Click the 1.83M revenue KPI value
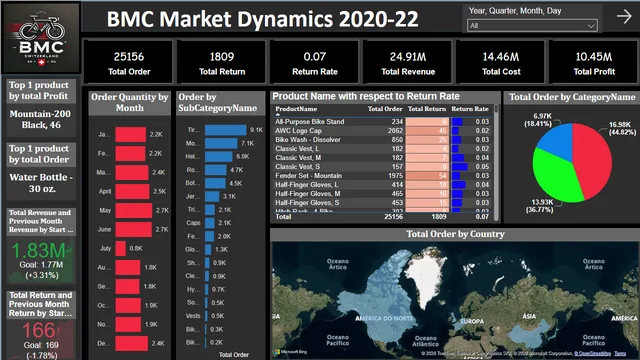 38,251
